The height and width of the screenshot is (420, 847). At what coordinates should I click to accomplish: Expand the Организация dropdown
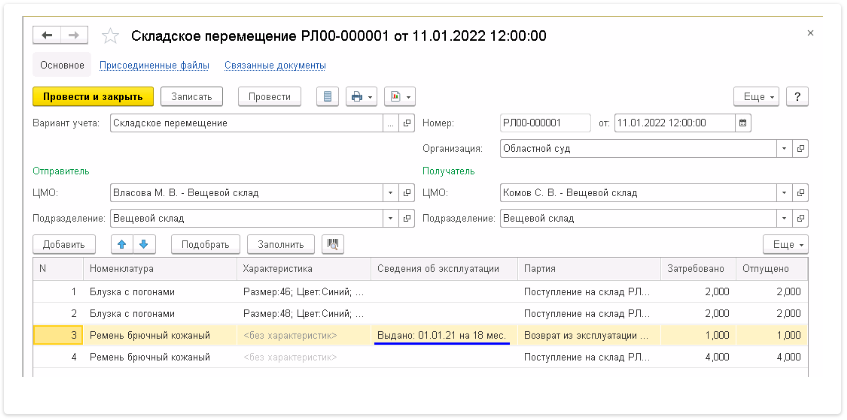(x=785, y=148)
